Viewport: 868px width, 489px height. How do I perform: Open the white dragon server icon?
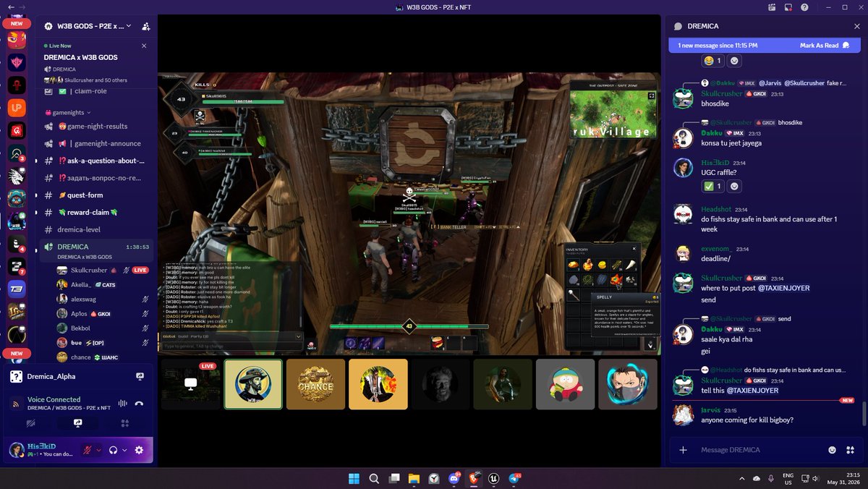pyautogui.click(x=17, y=176)
